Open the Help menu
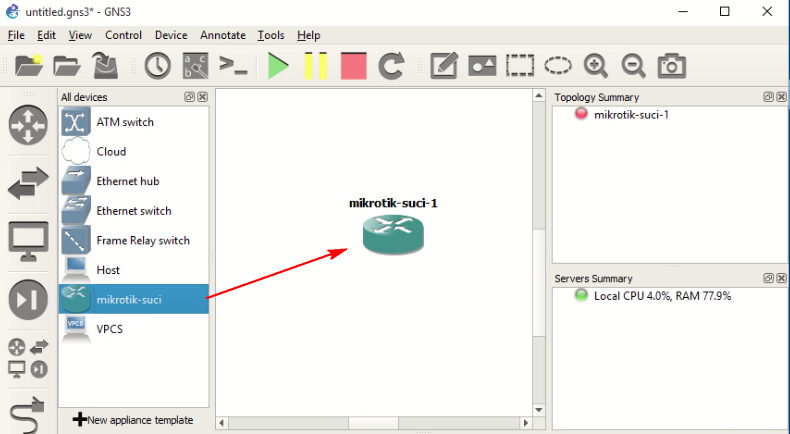The height and width of the screenshot is (434, 790). 308,35
